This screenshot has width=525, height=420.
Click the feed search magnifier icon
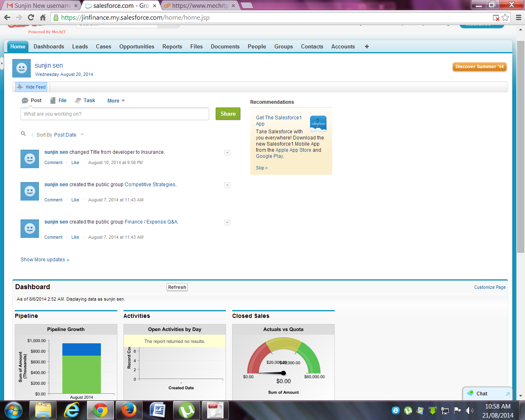coord(23,134)
